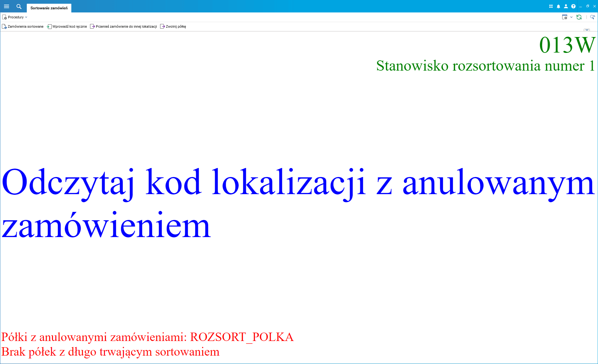This screenshot has height=364, width=598.
Task: Restore down the application window
Action: 588,6
